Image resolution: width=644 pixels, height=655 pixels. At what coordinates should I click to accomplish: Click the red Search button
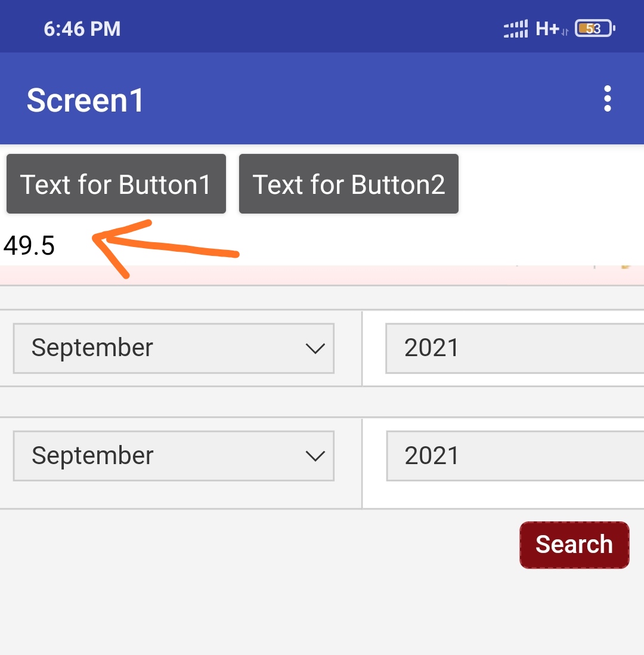point(574,545)
